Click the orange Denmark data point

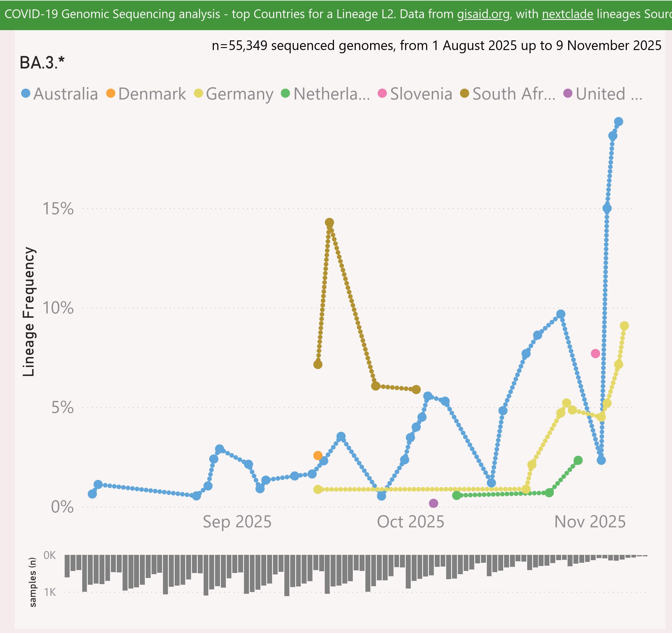point(317,455)
